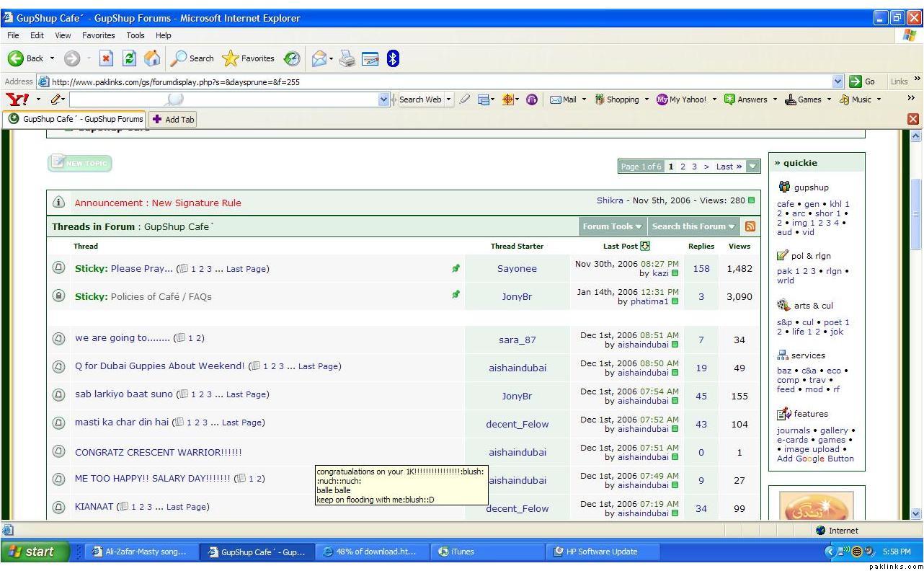The height and width of the screenshot is (571, 924).
Task: Click the Add Tab button
Action: click(x=173, y=119)
